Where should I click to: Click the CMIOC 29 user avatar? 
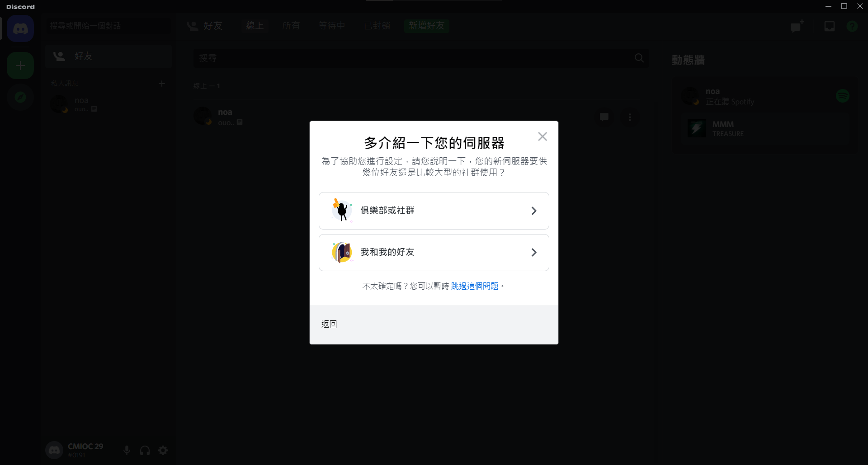click(x=54, y=450)
